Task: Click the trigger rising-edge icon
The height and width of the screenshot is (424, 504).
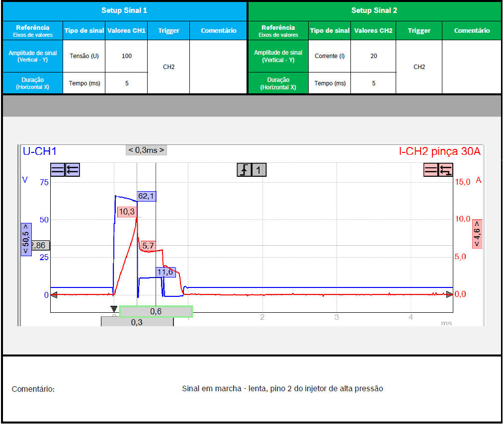Action: pos(244,170)
